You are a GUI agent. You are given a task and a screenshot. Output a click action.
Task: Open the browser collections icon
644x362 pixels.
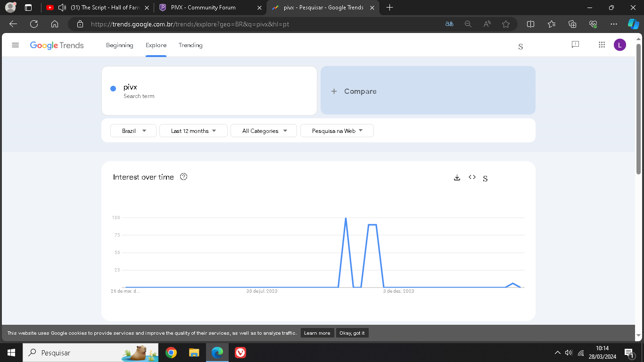click(572, 24)
